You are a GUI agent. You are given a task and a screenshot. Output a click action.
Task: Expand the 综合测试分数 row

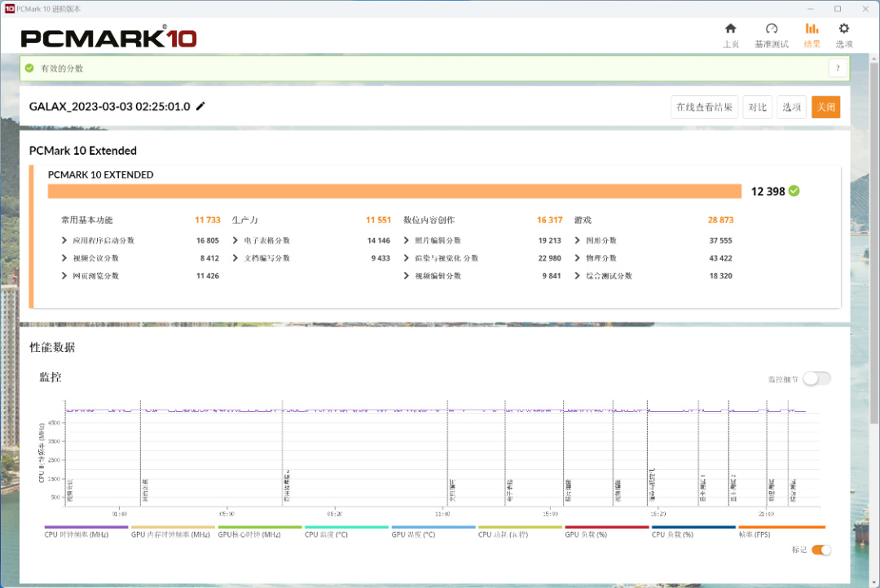(x=577, y=275)
